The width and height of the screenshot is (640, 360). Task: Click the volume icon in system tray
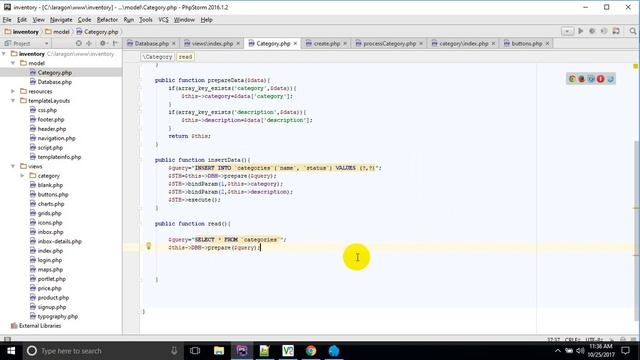pos(580,351)
